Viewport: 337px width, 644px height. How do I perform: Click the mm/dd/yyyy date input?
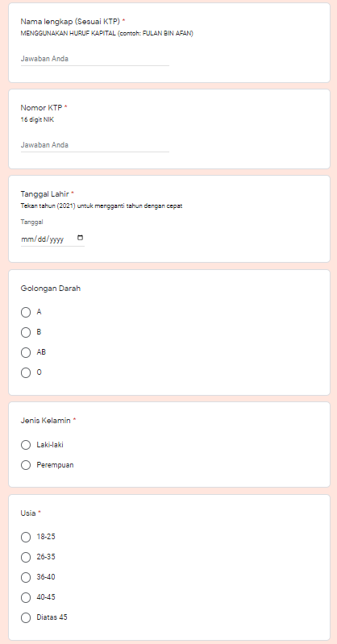click(52, 239)
